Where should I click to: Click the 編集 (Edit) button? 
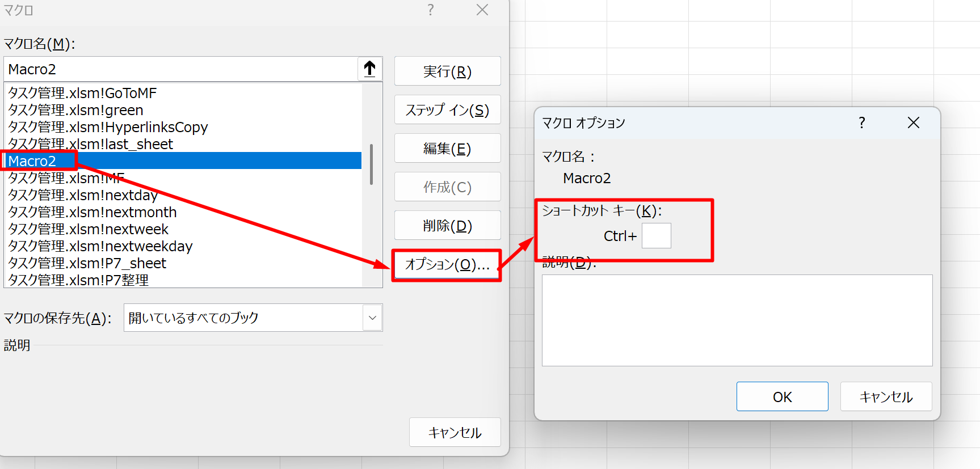pyautogui.click(x=447, y=148)
